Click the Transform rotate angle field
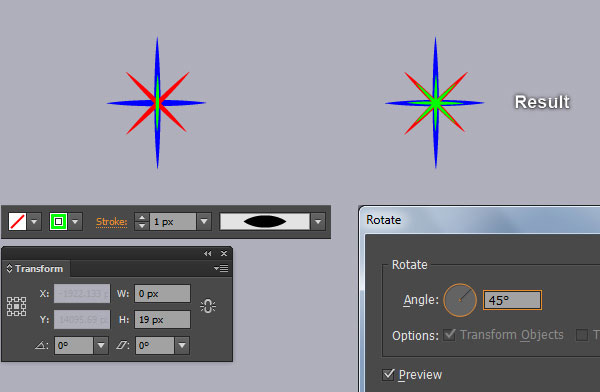600x392 pixels. pyautogui.click(x=74, y=346)
